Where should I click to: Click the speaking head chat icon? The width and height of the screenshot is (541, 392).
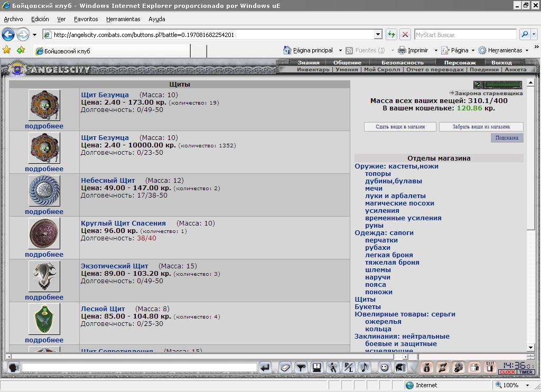tap(14, 368)
